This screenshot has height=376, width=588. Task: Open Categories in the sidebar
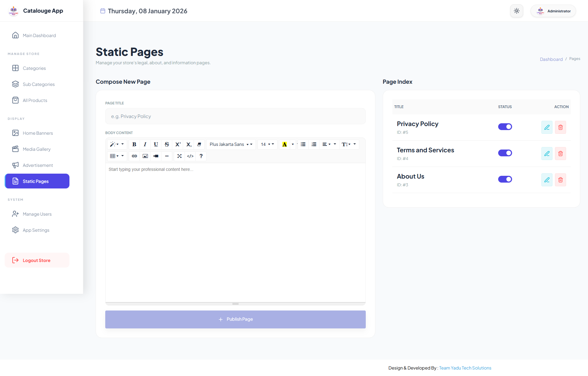point(37,68)
